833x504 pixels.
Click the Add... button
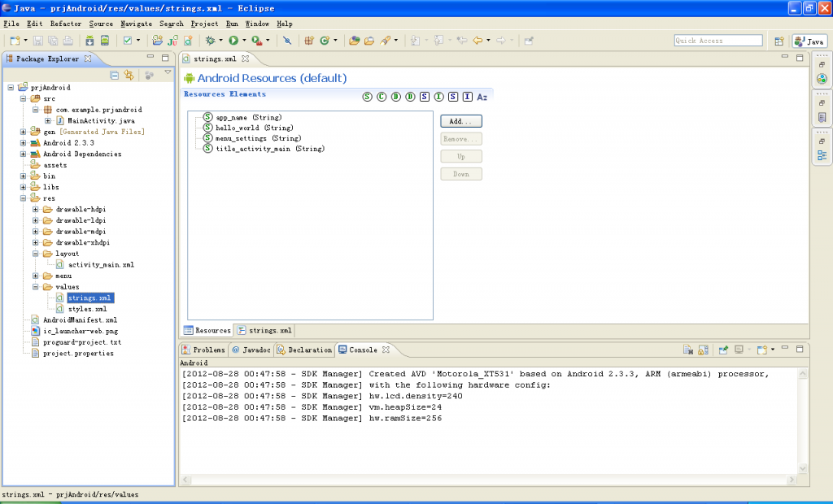(x=461, y=121)
